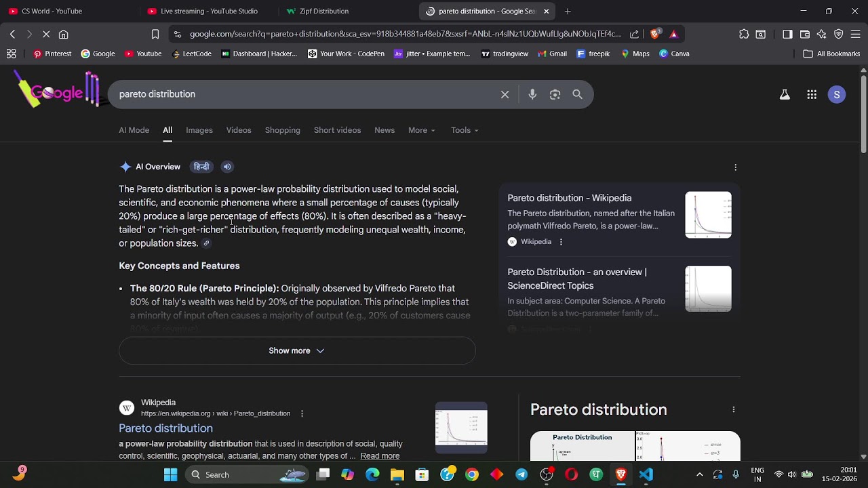The image size is (868, 488).
Task: Select the Videos search tab
Action: pos(239,130)
